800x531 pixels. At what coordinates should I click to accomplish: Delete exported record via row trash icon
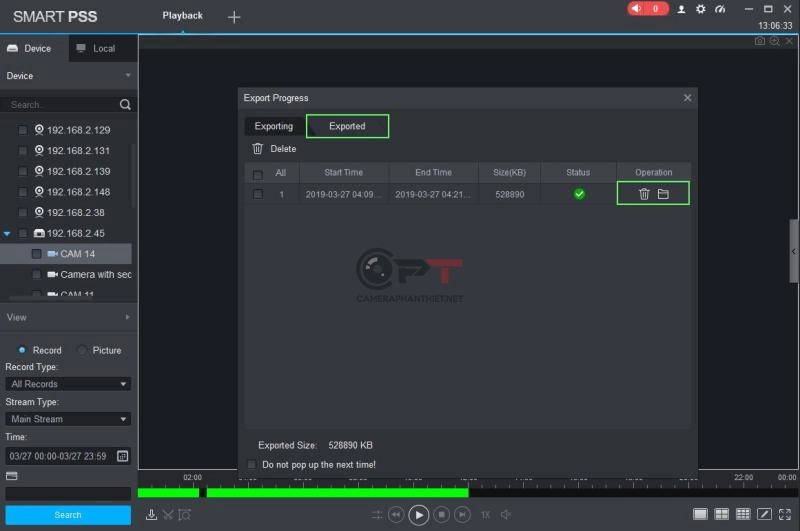(644, 194)
